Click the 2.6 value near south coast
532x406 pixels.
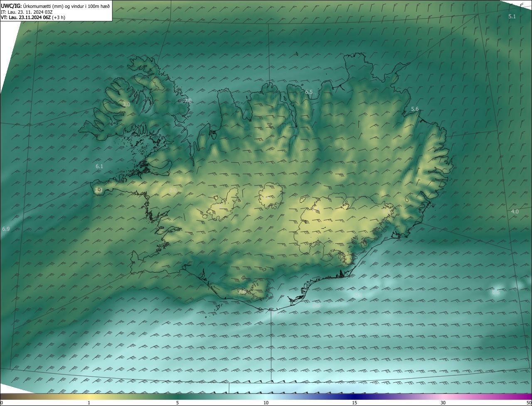click(x=242, y=292)
